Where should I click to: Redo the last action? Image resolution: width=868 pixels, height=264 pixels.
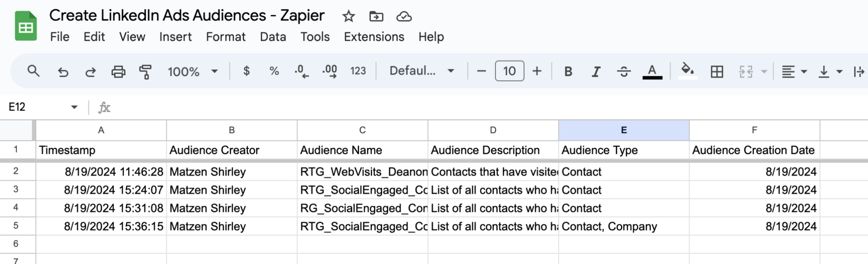tap(90, 71)
